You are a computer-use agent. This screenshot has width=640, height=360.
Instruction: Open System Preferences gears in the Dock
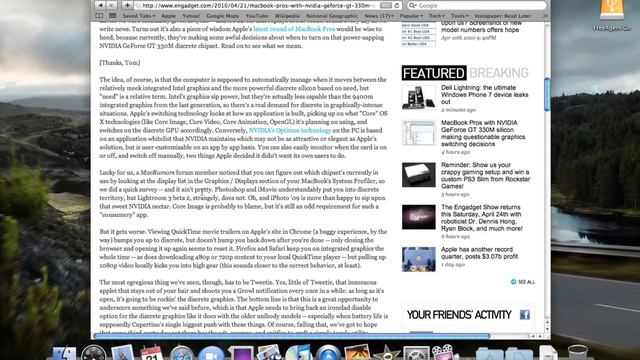[x=416, y=353]
